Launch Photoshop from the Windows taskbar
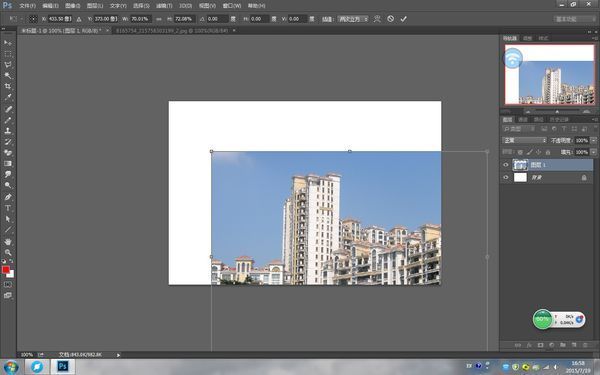 (x=63, y=367)
